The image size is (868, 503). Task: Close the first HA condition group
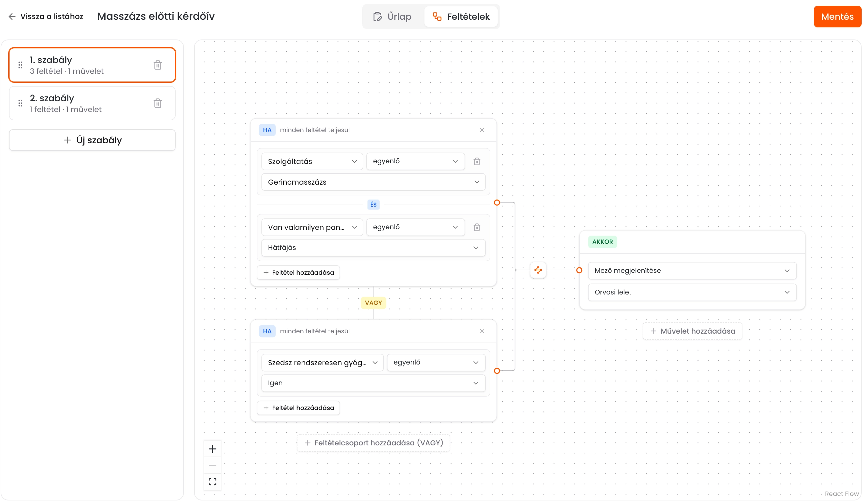pyautogui.click(x=482, y=130)
